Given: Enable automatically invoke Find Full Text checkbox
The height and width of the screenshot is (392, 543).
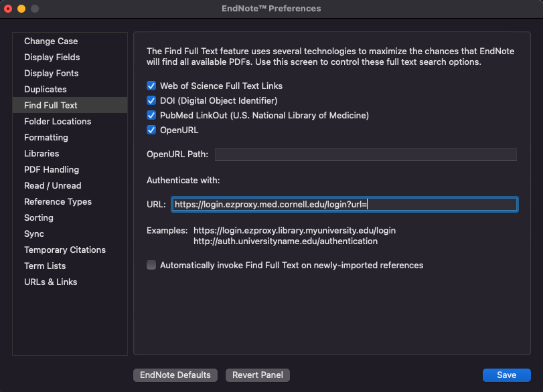Looking at the screenshot, I should pos(151,266).
